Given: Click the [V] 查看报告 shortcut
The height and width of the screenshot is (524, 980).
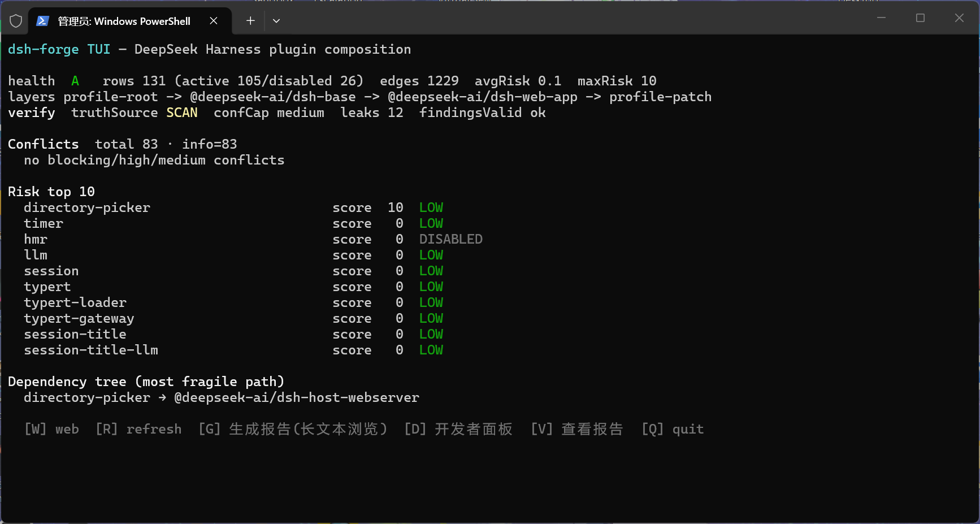Looking at the screenshot, I should pos(577,429).
